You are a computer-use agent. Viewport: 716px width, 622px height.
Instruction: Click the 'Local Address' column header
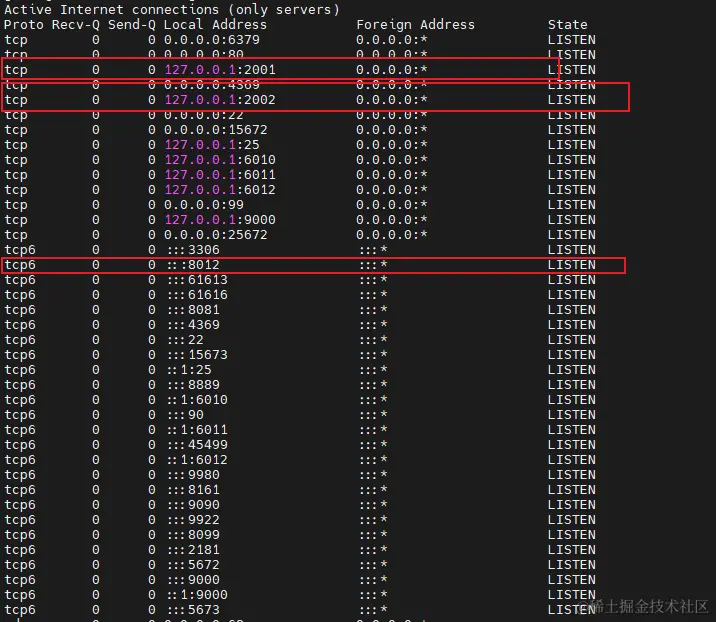coord(215,25)
